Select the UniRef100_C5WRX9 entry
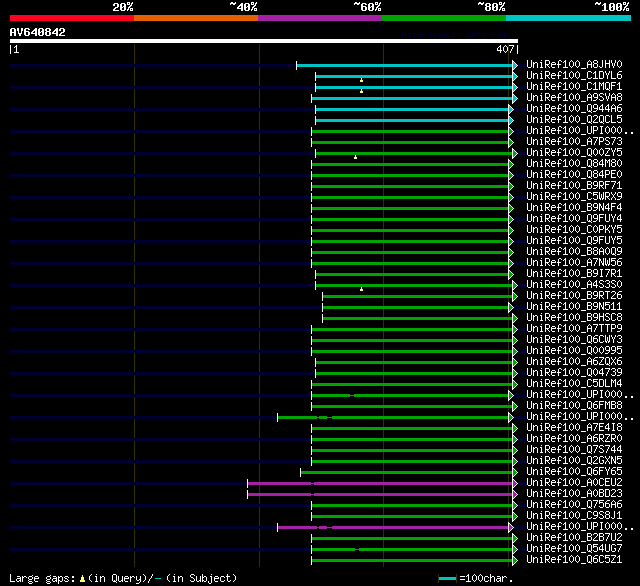Screen dimensions: 640x586 574,197
